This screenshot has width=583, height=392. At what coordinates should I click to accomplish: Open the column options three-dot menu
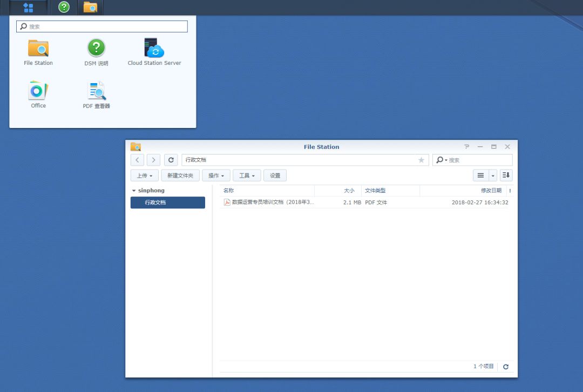pyautogui.click(x=510, y=191)
